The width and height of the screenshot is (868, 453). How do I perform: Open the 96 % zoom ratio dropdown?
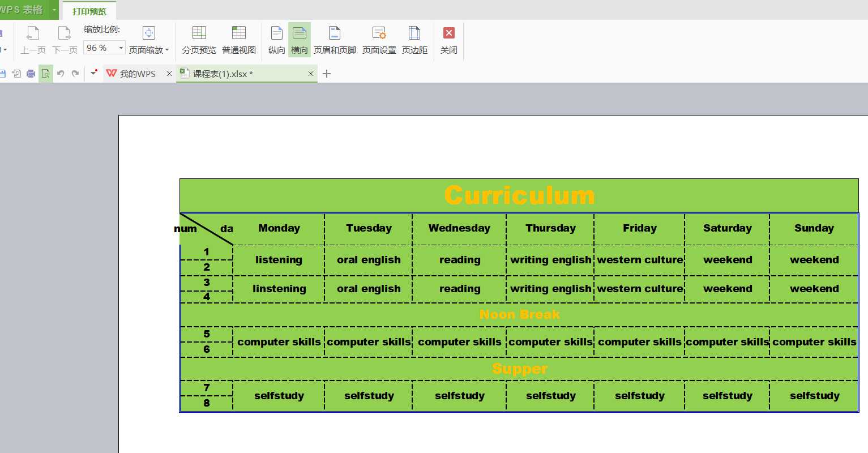coord(121,48)
